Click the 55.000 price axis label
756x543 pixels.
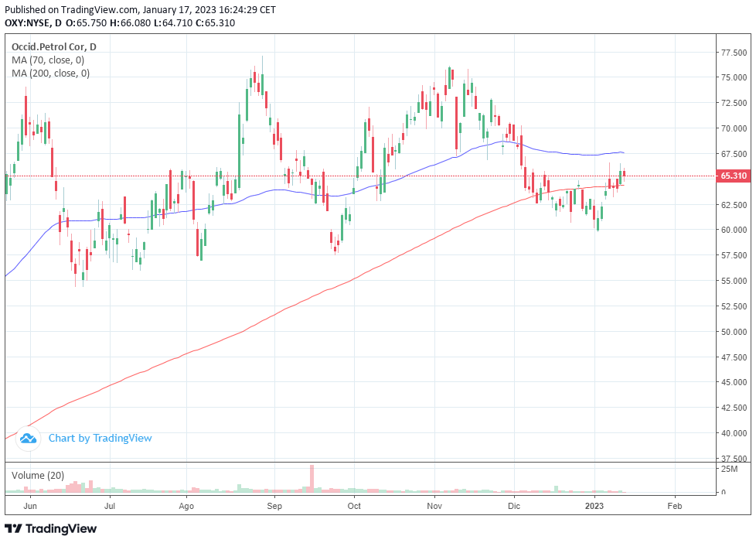click(x=734, y=281)
